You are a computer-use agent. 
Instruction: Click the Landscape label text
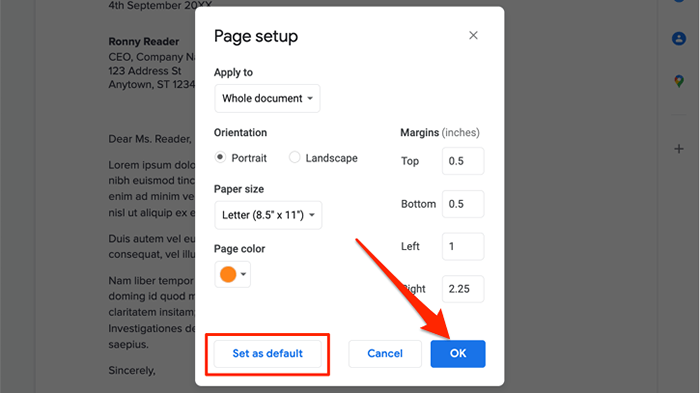331,158
